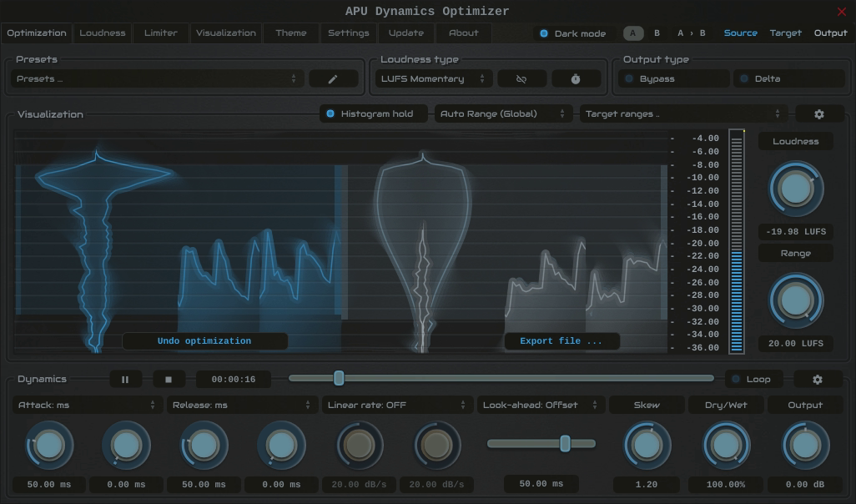Toggle Dark mode
The image size is (856, 504).
574,33
